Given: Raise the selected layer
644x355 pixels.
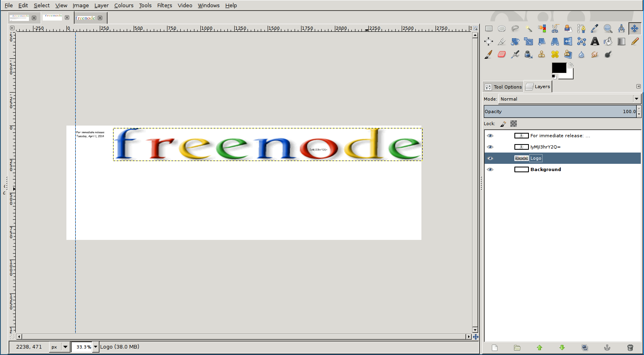Looking at the screenshot, I should coord(540,348).
